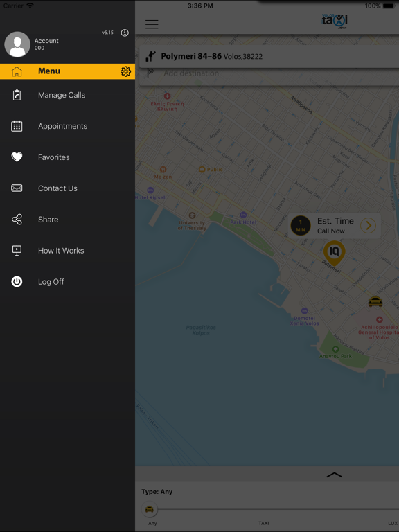Tap the Contact Us envelope icon
This screenshot has width=399, height=532.
pos(17,188)
